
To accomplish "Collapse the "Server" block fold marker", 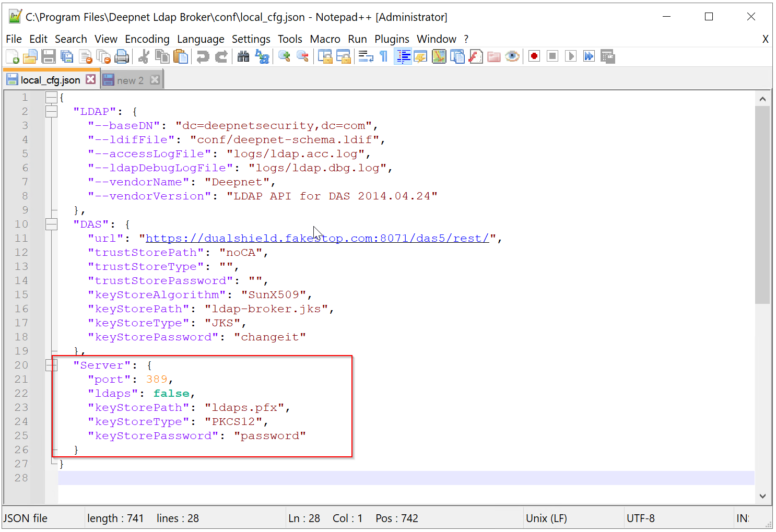I will (51, 365).
